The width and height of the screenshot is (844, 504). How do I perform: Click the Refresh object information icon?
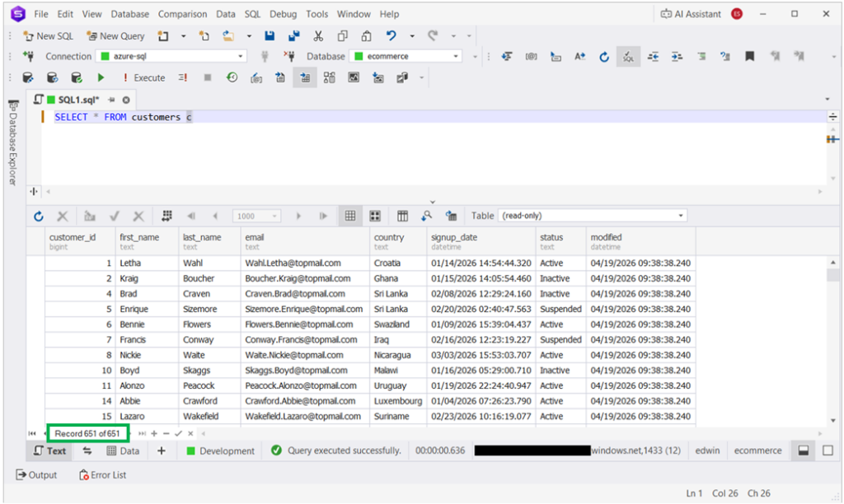pyautogui.click(x=604, y=57)
